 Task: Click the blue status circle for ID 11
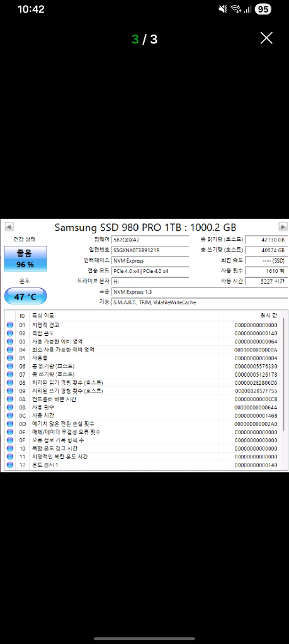(10, 457)
